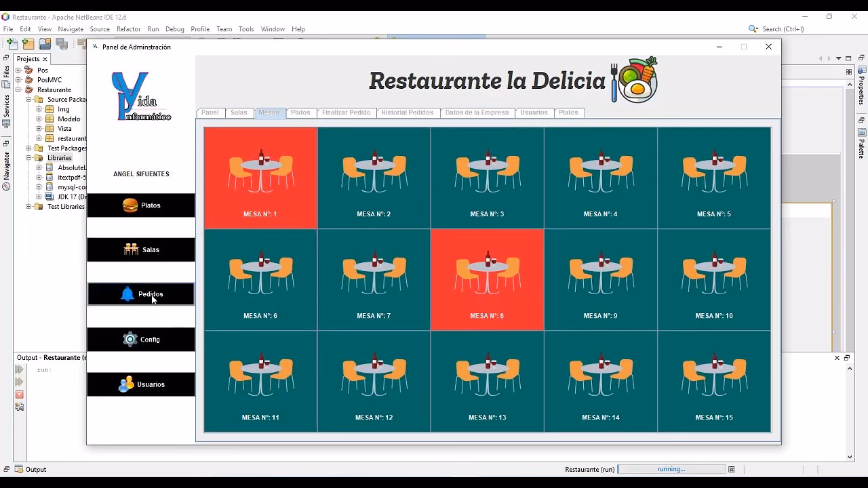Viewport: 868px width, 488px height.
Task: Open a new project from the NetBeans toolbar
Action: 28,43
